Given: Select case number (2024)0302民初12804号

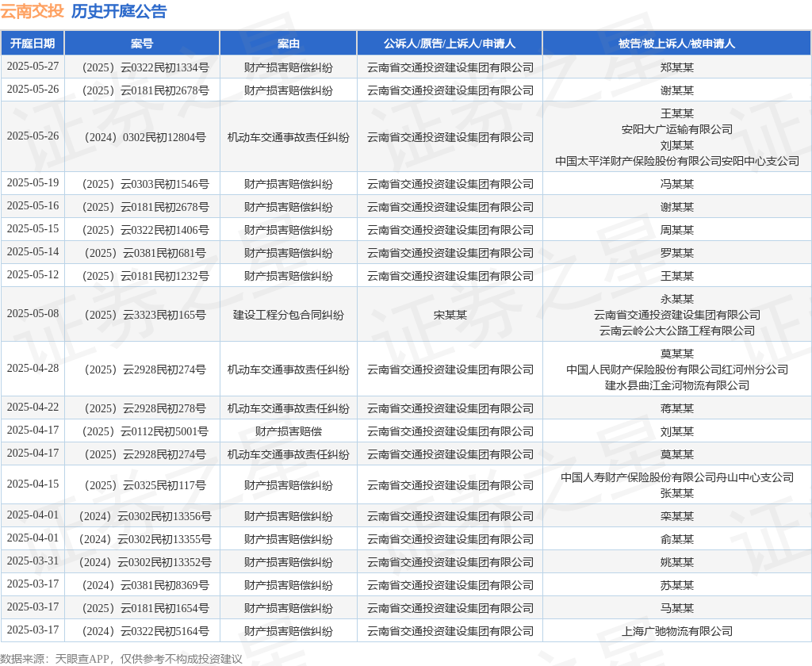Looking at the screenshot, I should (146, 137).
